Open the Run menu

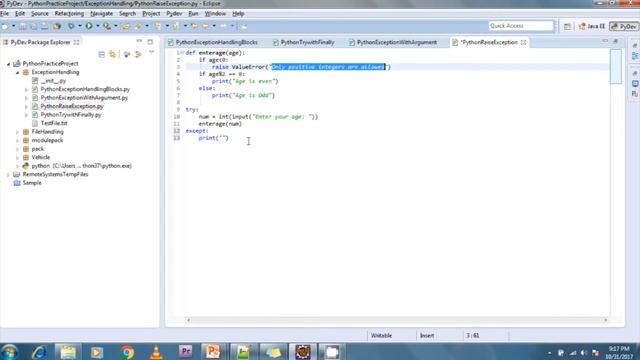[193, 13]
